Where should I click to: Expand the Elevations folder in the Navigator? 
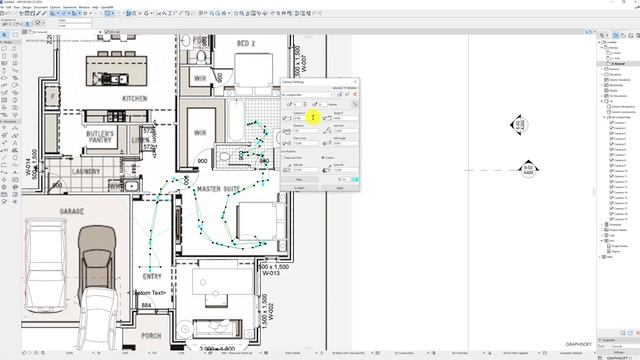coord(602,74)
